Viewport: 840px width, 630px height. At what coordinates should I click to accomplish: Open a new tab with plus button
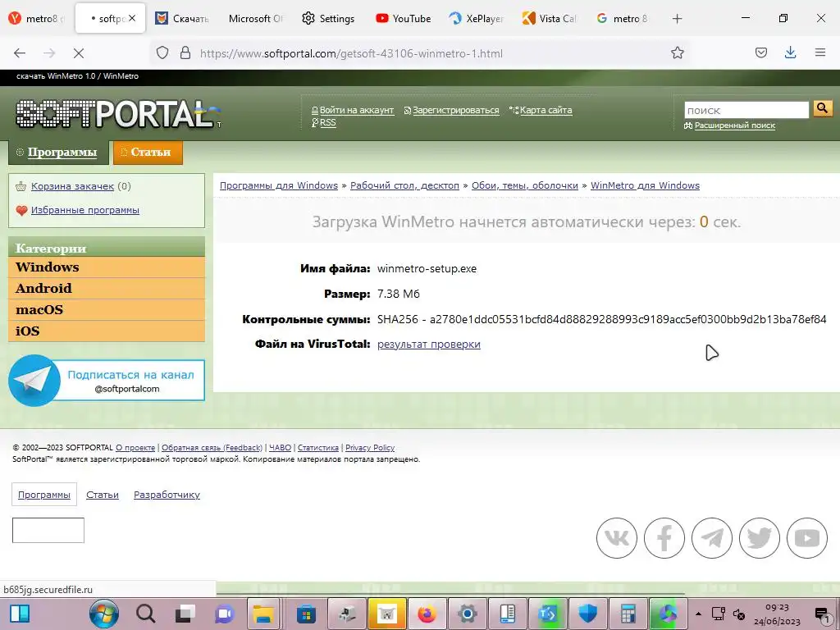coord(677,19)
